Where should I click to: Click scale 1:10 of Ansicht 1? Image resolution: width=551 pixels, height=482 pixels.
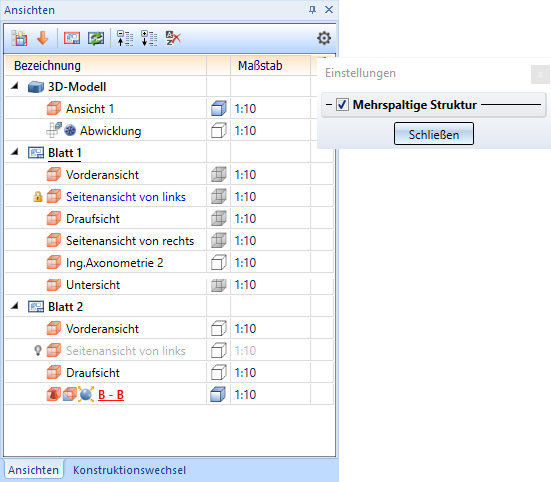pos(245,109)
